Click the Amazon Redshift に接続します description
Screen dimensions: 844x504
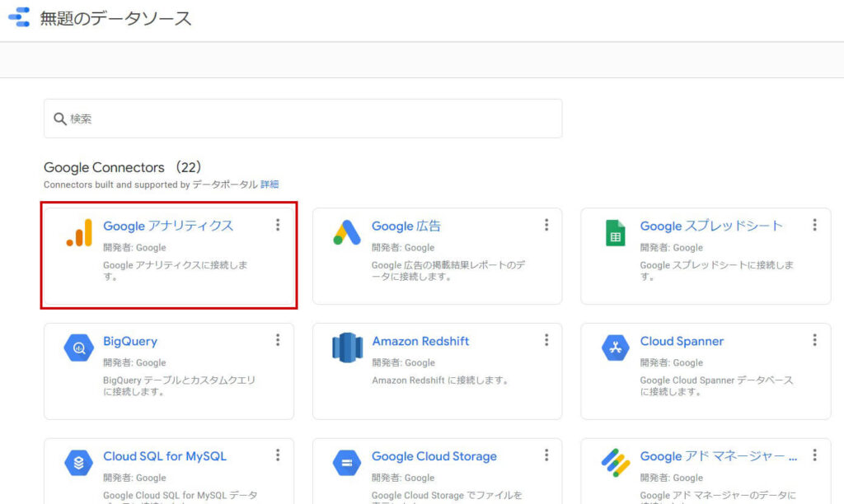[x=440, y=380]
